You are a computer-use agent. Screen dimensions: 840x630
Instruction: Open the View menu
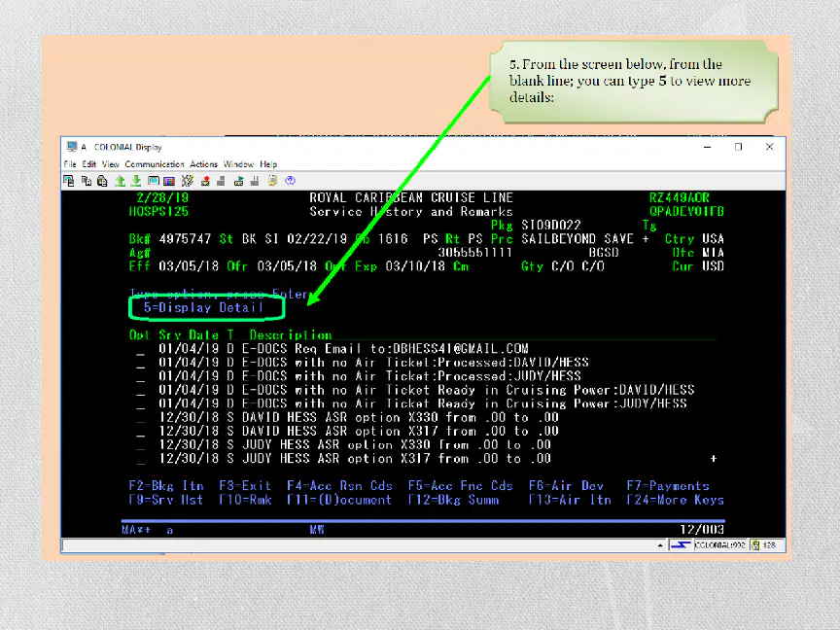(111, 164)
